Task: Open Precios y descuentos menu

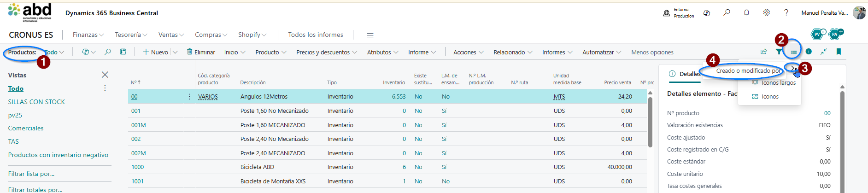Action: (327, 52)
